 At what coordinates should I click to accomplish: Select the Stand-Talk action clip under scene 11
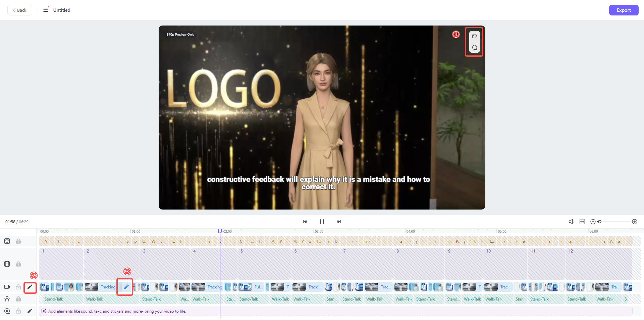pos(546,299)
